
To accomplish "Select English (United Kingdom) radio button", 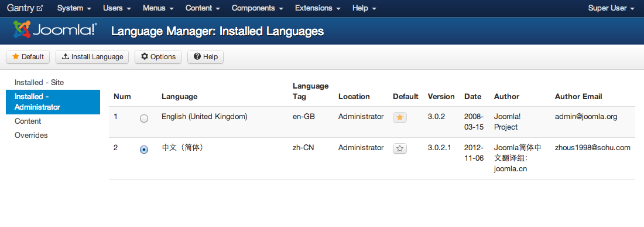I will pyautogui.click(x=144, y=119).
